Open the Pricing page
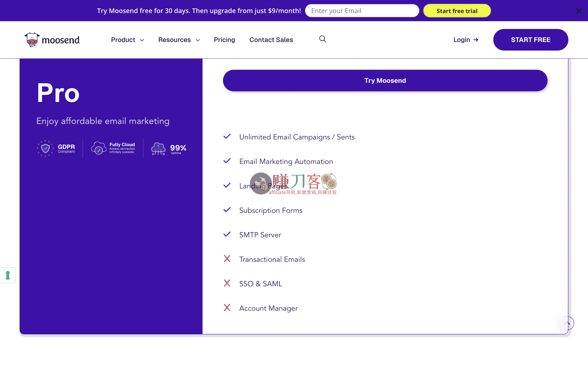This screenshot has height=367, width=588. pos(224,40)
